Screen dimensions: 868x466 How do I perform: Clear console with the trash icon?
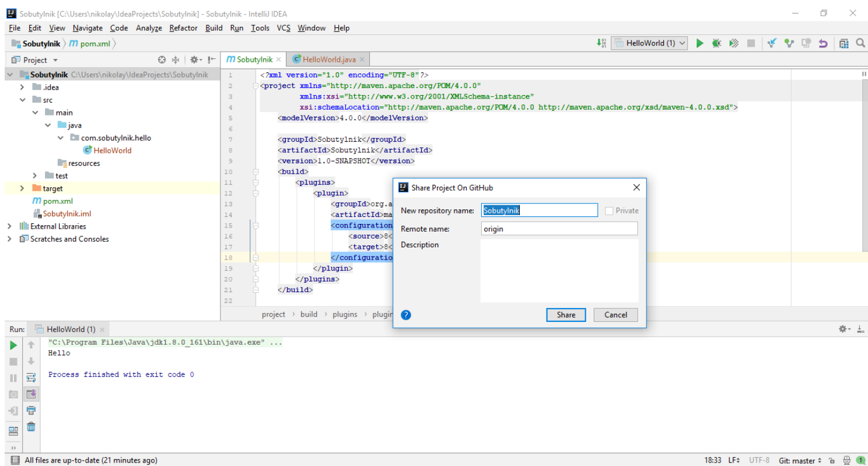pyautogui.click(x=31, y=427)
